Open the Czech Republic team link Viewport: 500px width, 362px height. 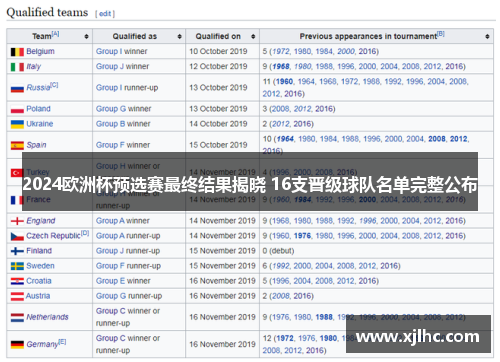pyautogui.click(x=53, y=236)
